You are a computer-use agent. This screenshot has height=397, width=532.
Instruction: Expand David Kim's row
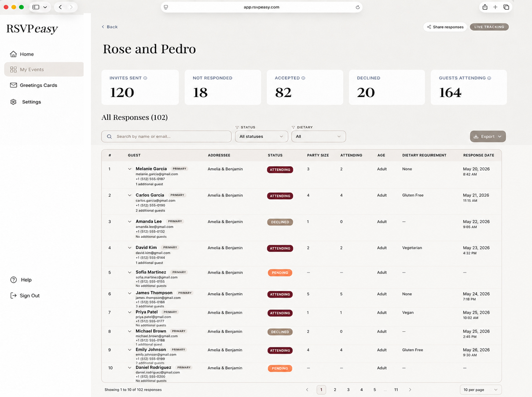point(129,248)
